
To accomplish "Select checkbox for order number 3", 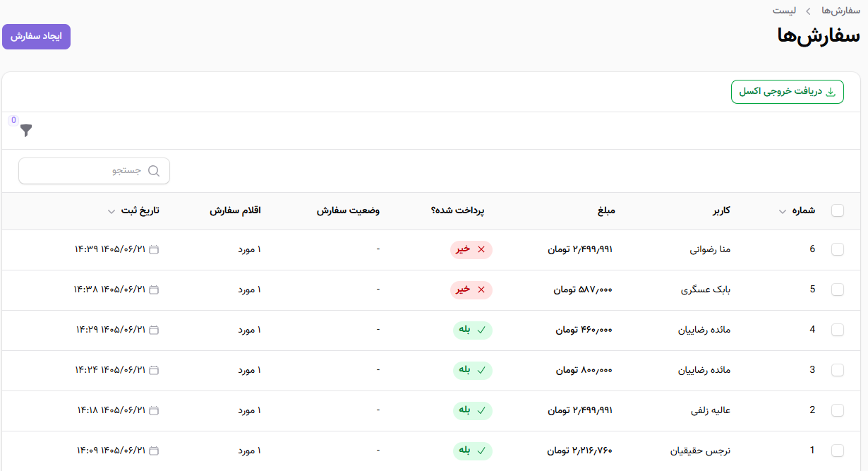I will [x=838, y=370].
